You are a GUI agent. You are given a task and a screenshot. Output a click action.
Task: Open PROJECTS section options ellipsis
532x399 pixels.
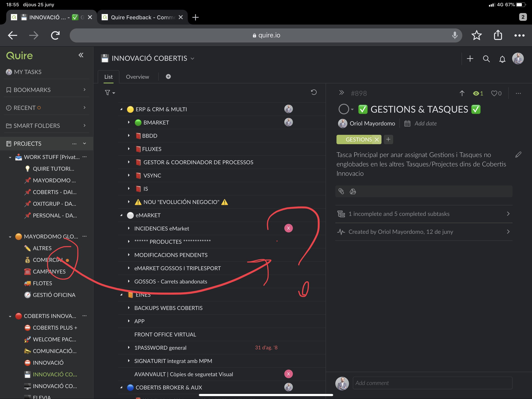click(74, 144)
